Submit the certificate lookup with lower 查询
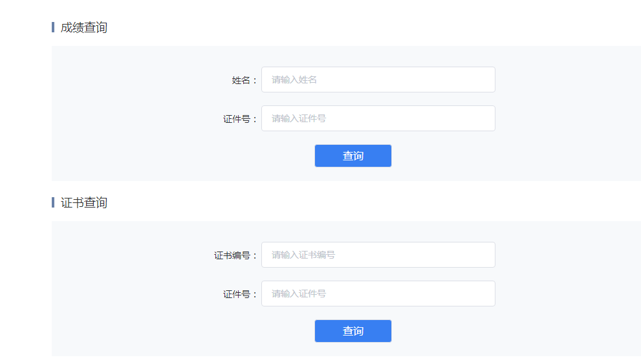 (x=353, y=331)
